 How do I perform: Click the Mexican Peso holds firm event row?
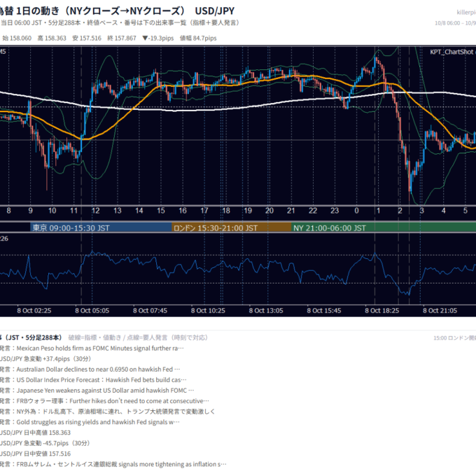92,349
